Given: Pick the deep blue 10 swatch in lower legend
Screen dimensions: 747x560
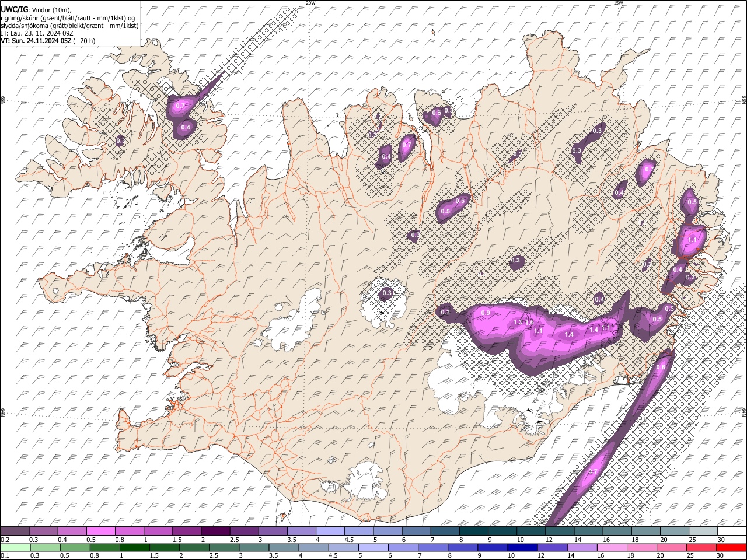Looking at the screenshot, I should pos(523,547).
